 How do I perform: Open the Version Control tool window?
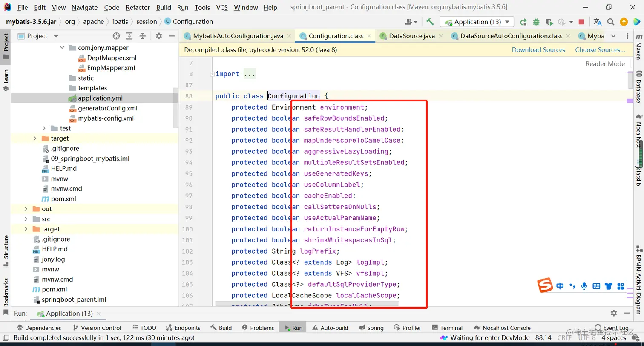click(x=97, y=328)
